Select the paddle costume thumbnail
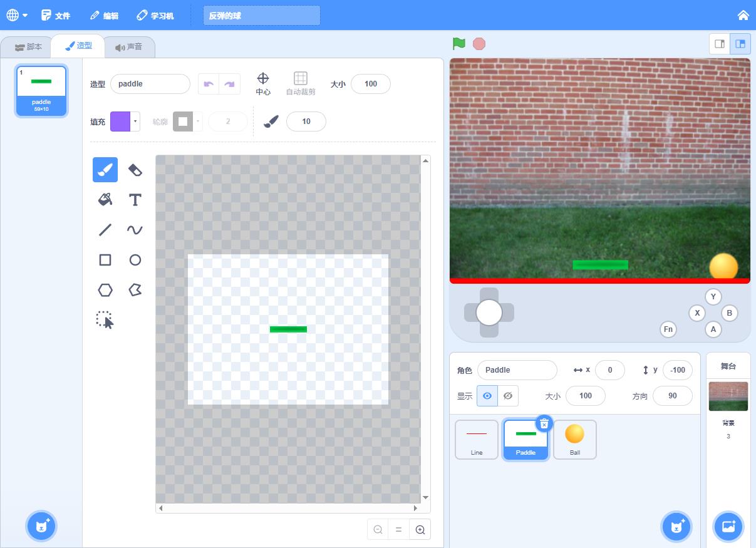The image size is (756, 548). click(41, 91)
